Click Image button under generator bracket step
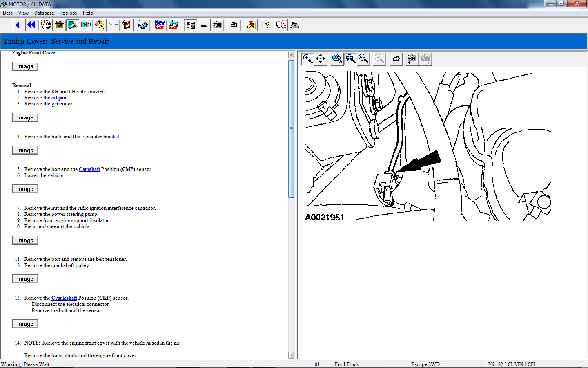Screen dimensions: 588x368 (x=25, y=150)
